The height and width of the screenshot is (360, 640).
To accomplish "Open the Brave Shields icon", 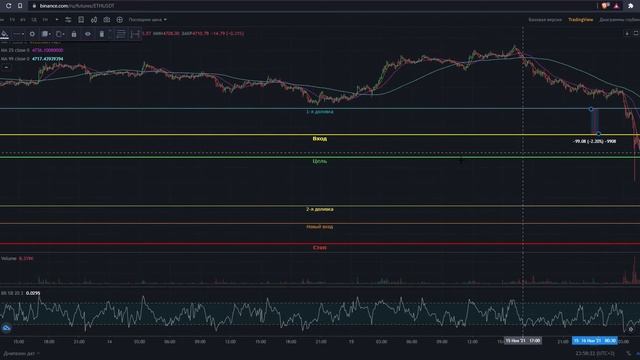I will pyautogui.click(x=605, y=6).
